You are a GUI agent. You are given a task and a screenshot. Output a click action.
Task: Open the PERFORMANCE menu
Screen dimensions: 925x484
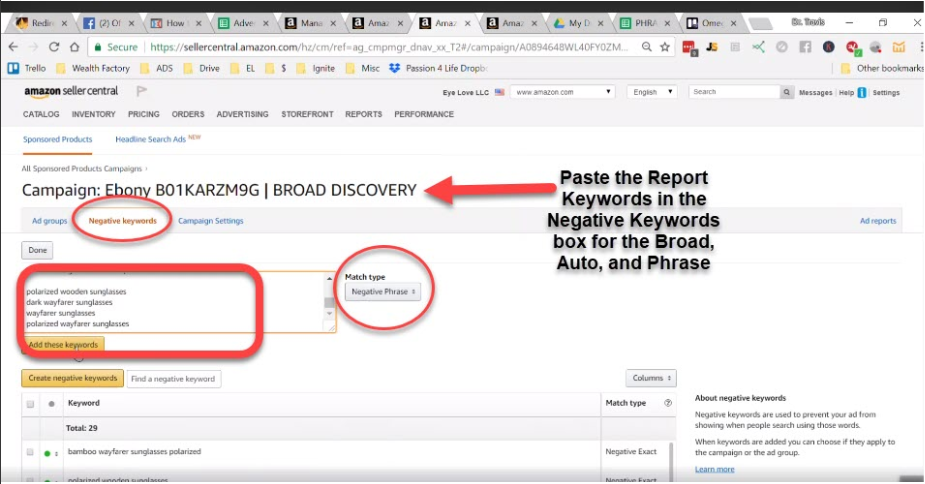click(x=424, y=115)
